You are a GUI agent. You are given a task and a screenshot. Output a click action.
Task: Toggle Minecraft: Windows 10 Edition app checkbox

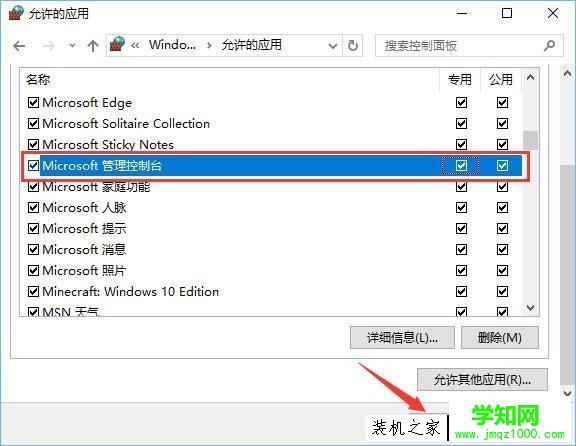[x=33, y=292]
